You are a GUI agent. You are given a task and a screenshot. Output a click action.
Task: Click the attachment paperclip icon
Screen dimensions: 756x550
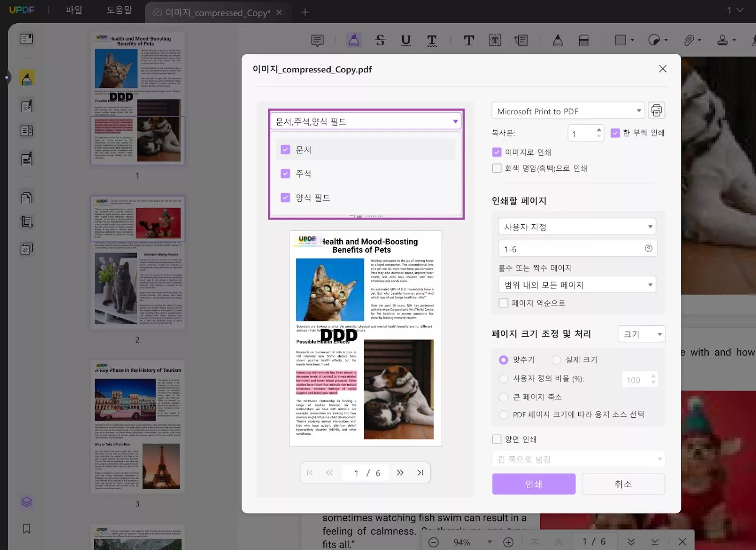tap(689, 41)
